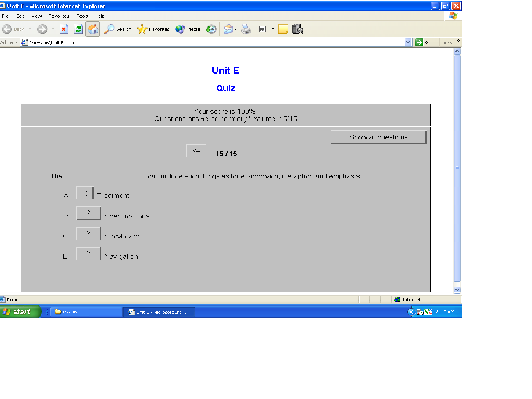Open the Favorites star panel
This screenshot has height=399, width=532.
click(x=153, y=29)
